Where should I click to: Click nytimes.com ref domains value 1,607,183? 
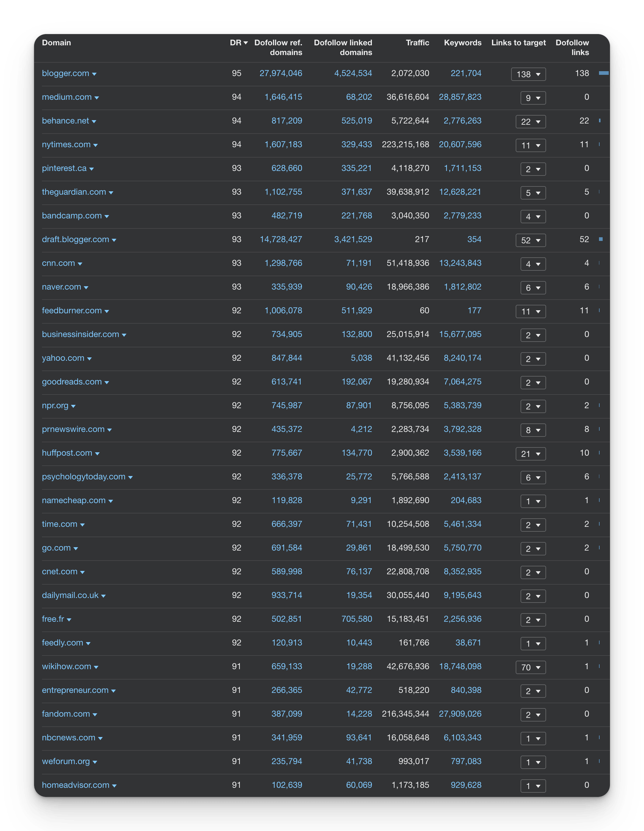[x=283, y=144]
